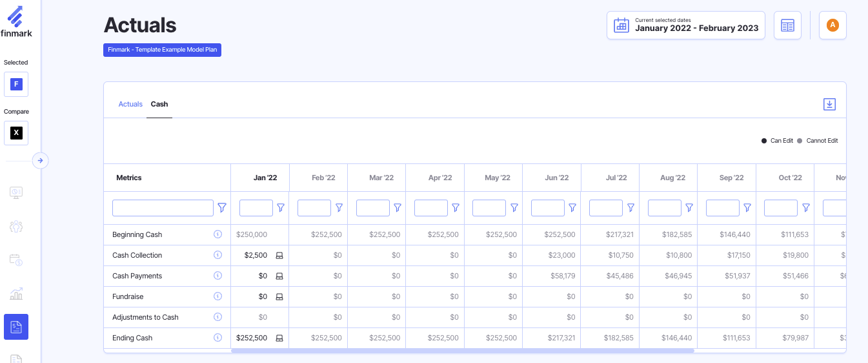Click the Metrics filter text field
The width and height of the screenshot is (868, 363).
pos(163,208)
